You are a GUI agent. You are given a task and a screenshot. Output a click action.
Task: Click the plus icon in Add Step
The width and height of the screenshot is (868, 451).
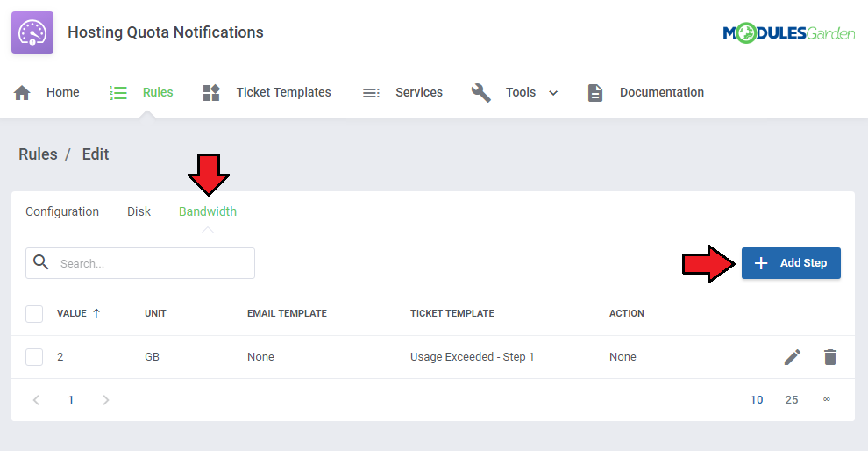(761, 263)
